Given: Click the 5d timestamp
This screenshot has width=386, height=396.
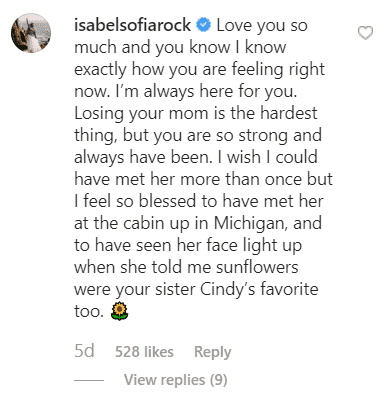Looking at the screenshot, I should pyautogui.click(x=84, y=351).
